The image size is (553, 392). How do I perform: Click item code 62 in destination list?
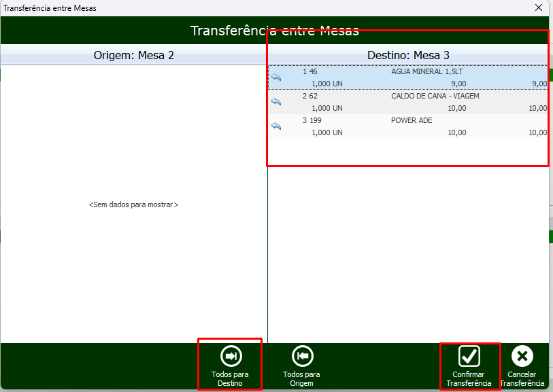pos(313,96)
